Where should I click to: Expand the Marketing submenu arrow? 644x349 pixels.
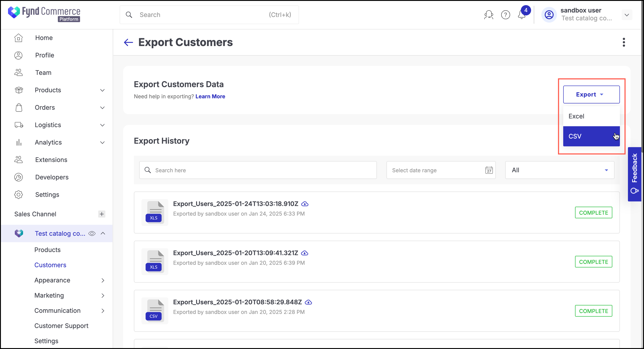pos(103,296)
